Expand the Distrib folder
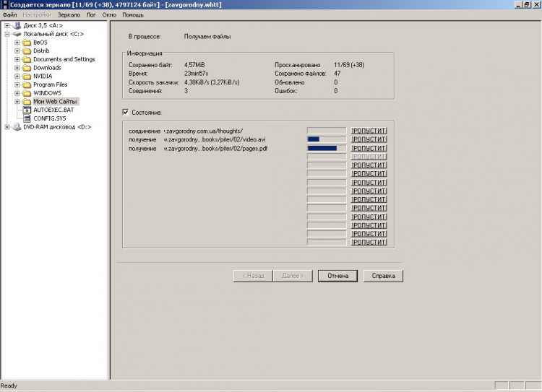Screen dimensions: 542x392 coord(17,51)
